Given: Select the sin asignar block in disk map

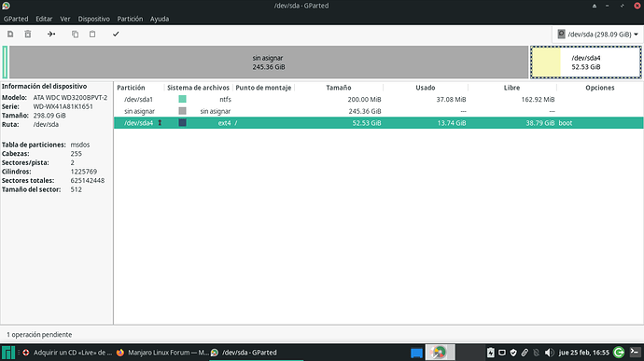Looking at the screenshot, I should [x=269, y=62].
